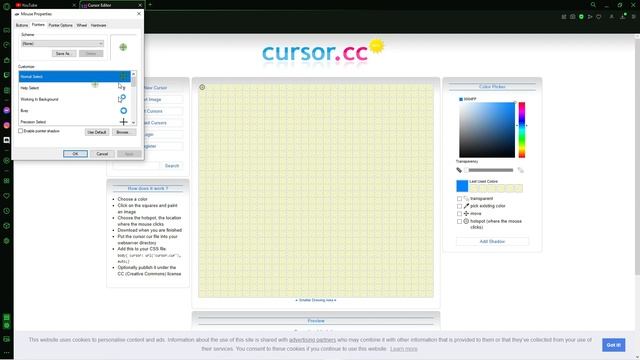Viewport: 640px width, 360px height.
Task: Switch to the Wheel tab
Action: [82, 25]
